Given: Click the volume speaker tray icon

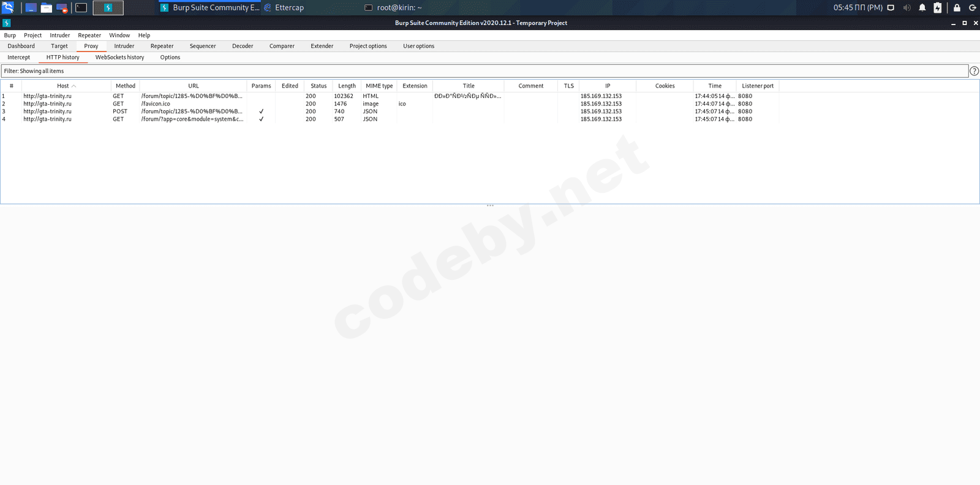Looking at the screenshot, I should pyautogui.click(x=907, y=8).
